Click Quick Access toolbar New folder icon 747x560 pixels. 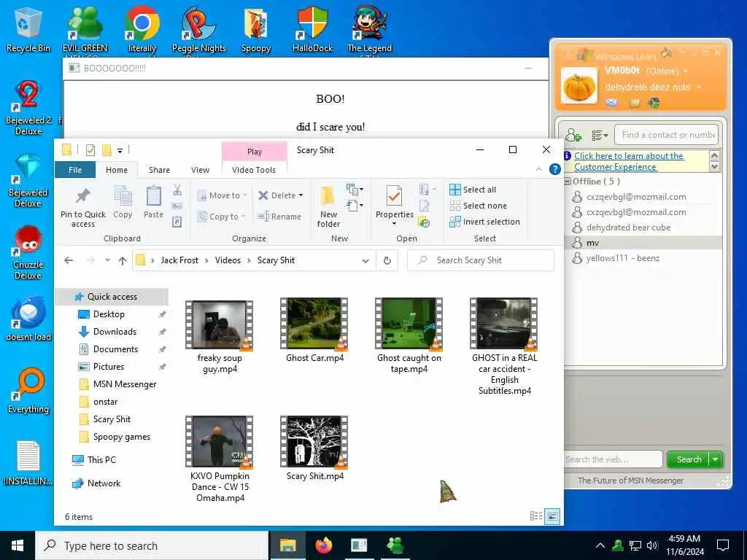coord(107,150)
